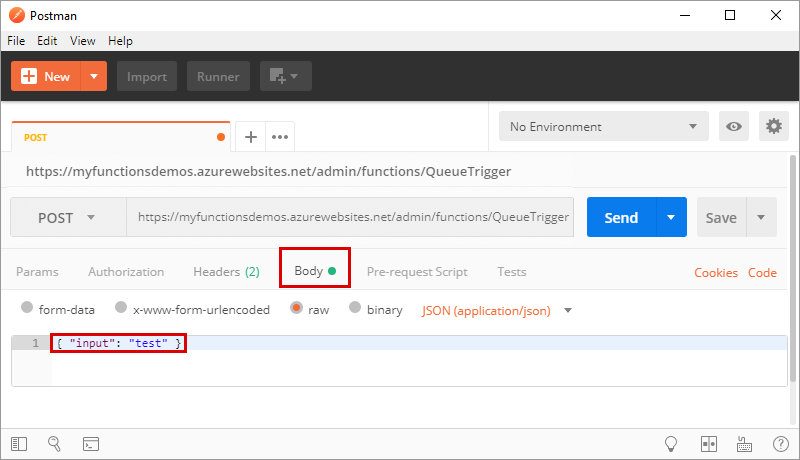
Task: Open the new window icon dropdown in toolbar
Action: pos(286,76)
